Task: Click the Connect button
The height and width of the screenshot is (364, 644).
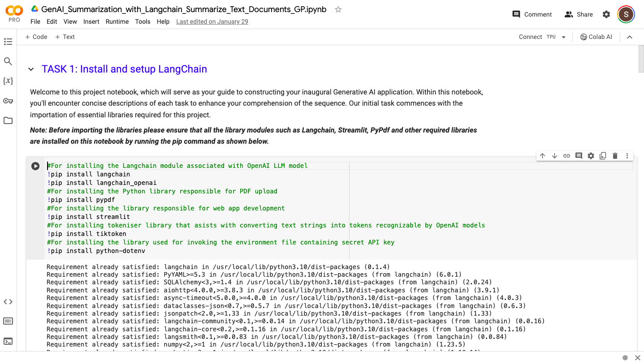Action: [531, 37]
